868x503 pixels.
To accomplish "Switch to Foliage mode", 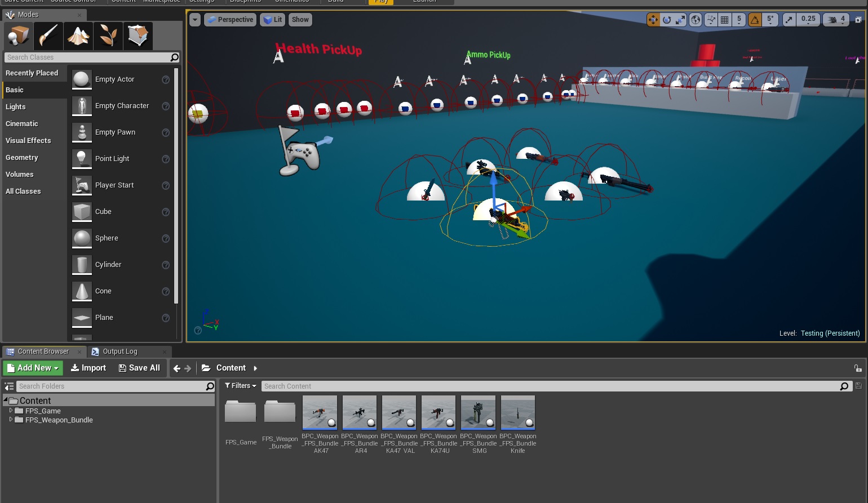I will (108, 36).
